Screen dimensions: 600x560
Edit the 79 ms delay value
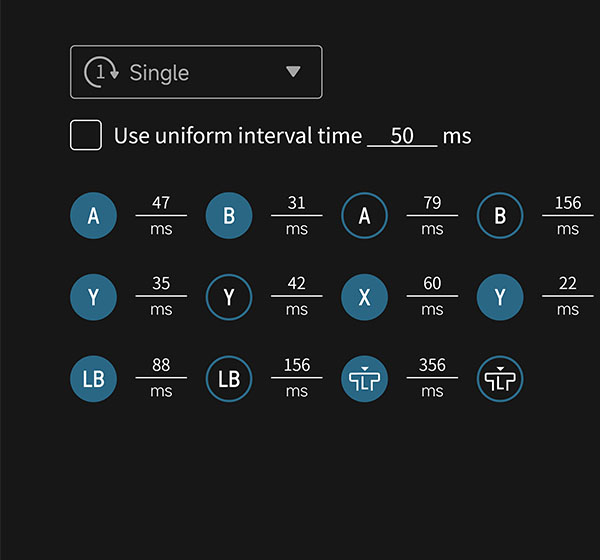[432, 203]
